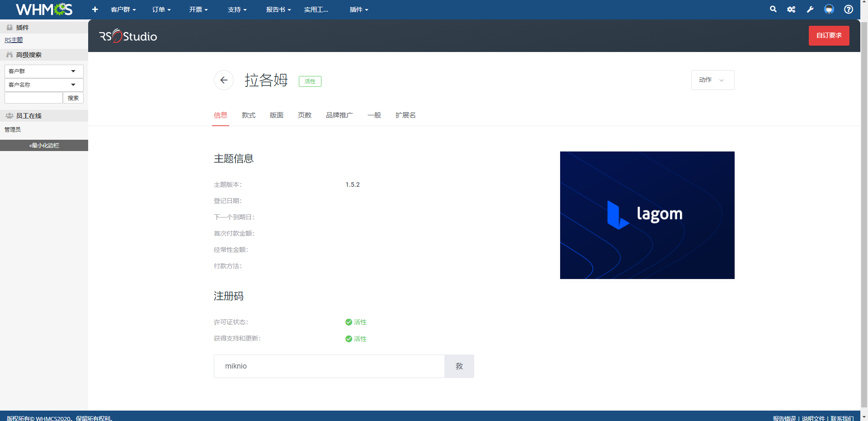Viewport: 868px width, 421px height.
Task: Click the back arrow beside 拉各姆
Action: point(224,80)
